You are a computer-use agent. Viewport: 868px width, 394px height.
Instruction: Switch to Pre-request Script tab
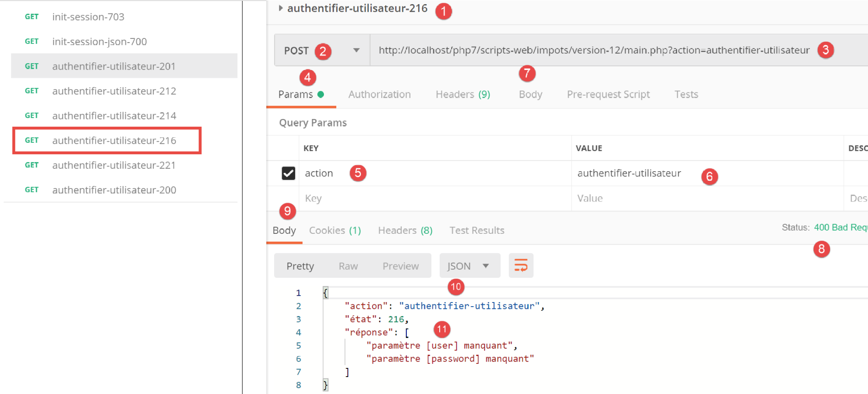tap(608, 94)
